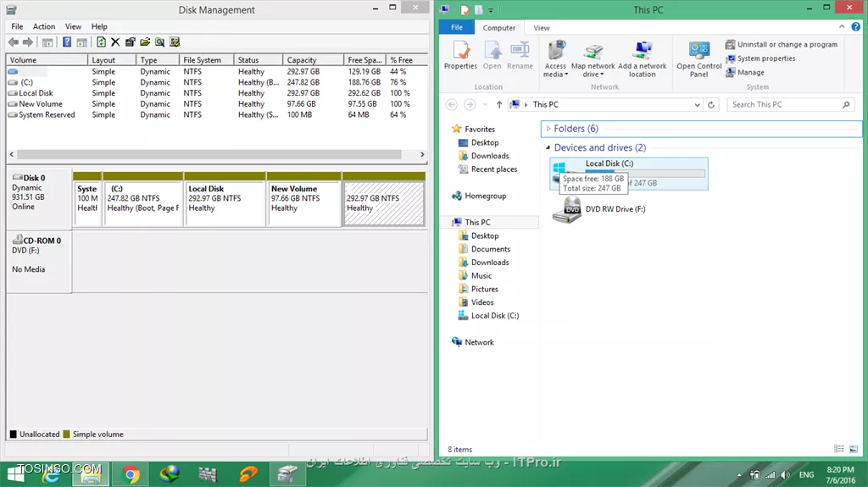The height and width of the screenshot is (487, 868).
Task: Expand the Folders (6) group
Action: 548,129
